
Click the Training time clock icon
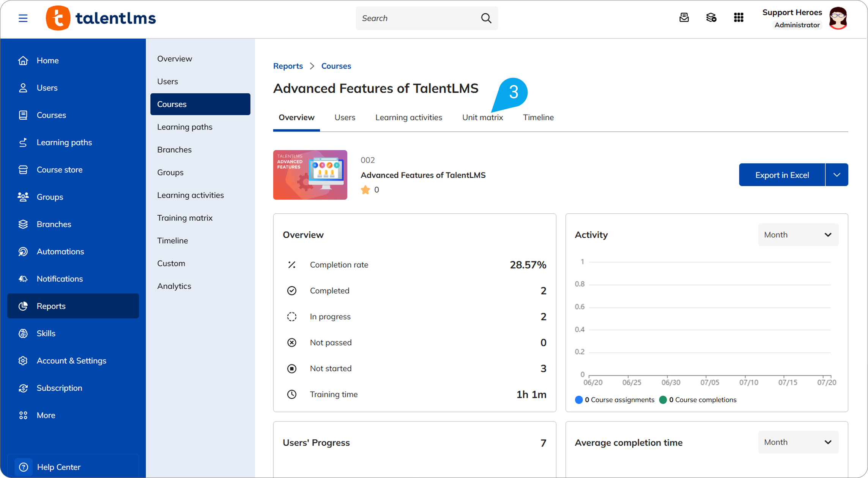291,394
